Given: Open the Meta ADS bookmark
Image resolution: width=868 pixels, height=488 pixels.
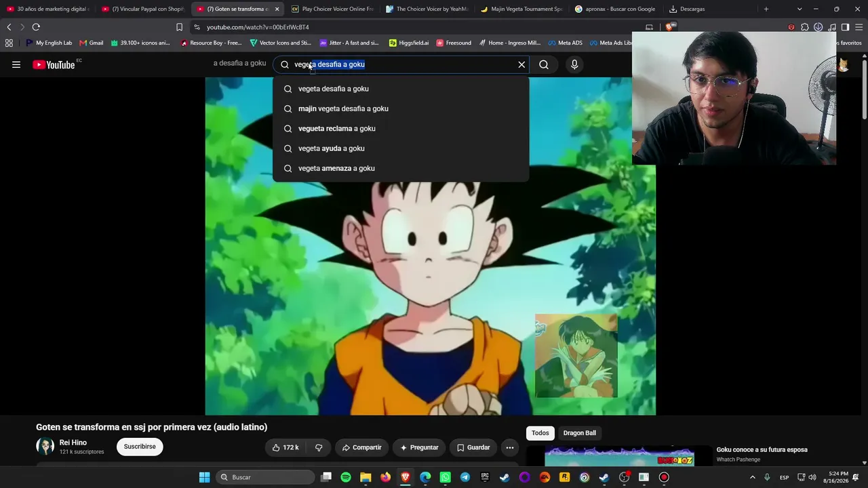Looking at the screenshot, I should (564, 43).
